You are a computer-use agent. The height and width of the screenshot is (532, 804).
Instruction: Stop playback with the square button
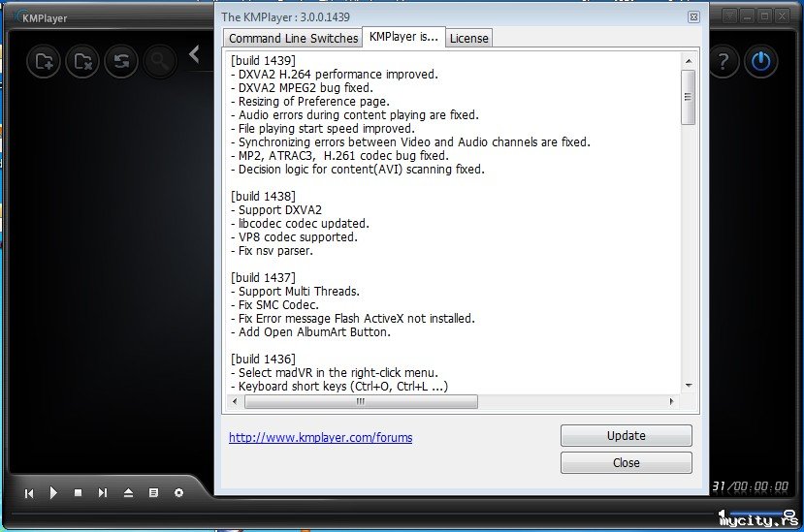coord(78,492)
